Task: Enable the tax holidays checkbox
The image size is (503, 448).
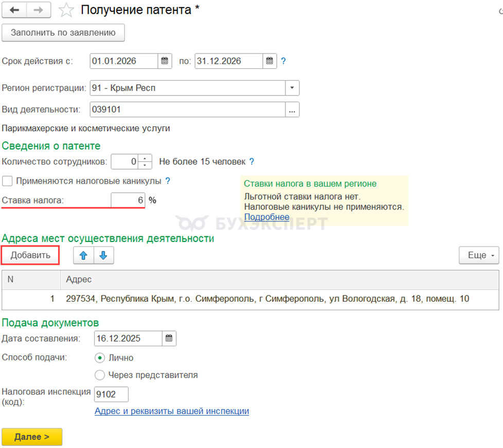Action: (x=7, y=181)
